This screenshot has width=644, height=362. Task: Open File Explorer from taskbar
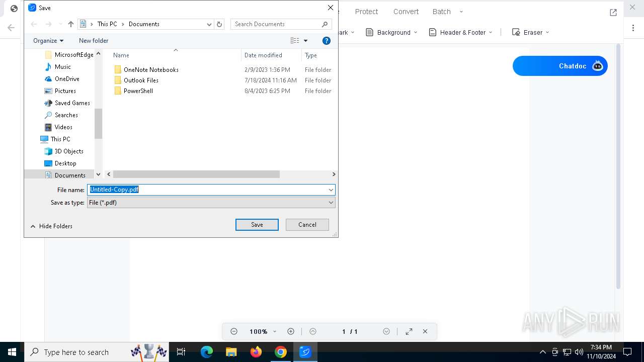231,352
